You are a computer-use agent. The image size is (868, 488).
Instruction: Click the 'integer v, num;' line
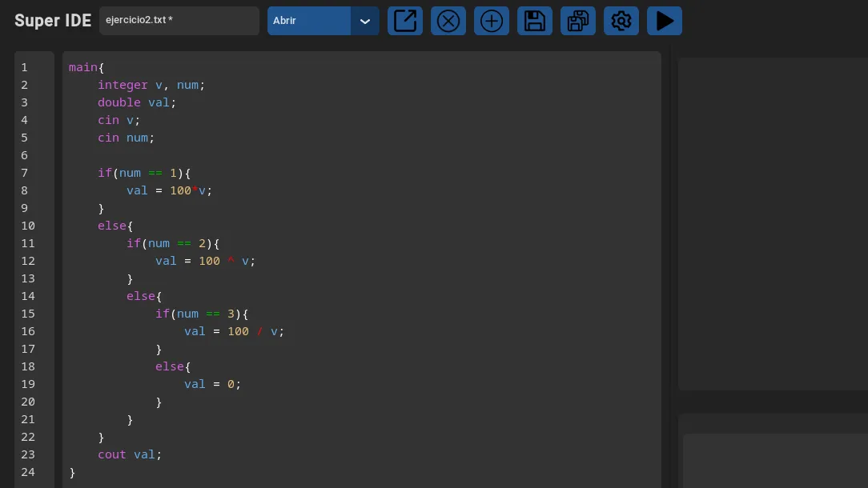(x=151, y=86)
